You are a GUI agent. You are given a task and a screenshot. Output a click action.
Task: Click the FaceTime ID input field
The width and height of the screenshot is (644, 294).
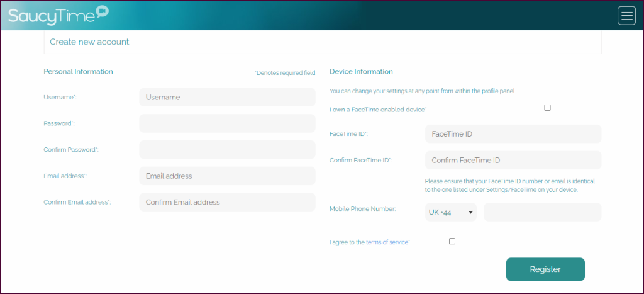[x=513, y=134]
